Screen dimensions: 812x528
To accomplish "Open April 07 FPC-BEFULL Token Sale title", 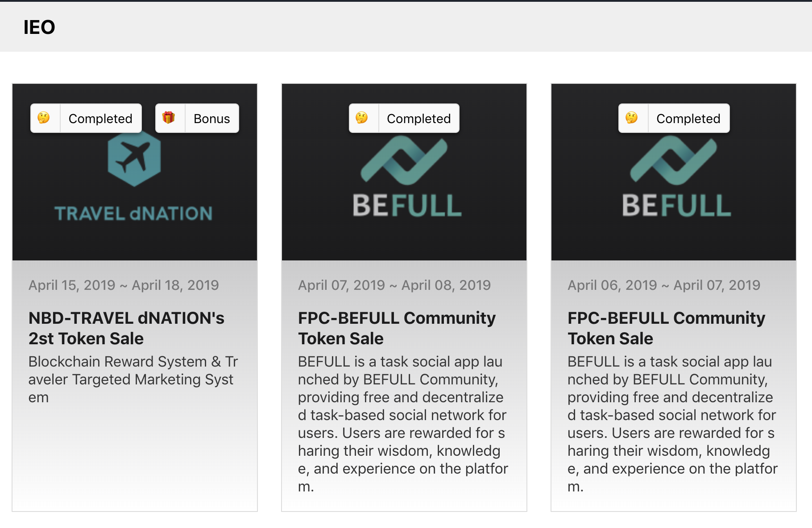I will point(397,328).
